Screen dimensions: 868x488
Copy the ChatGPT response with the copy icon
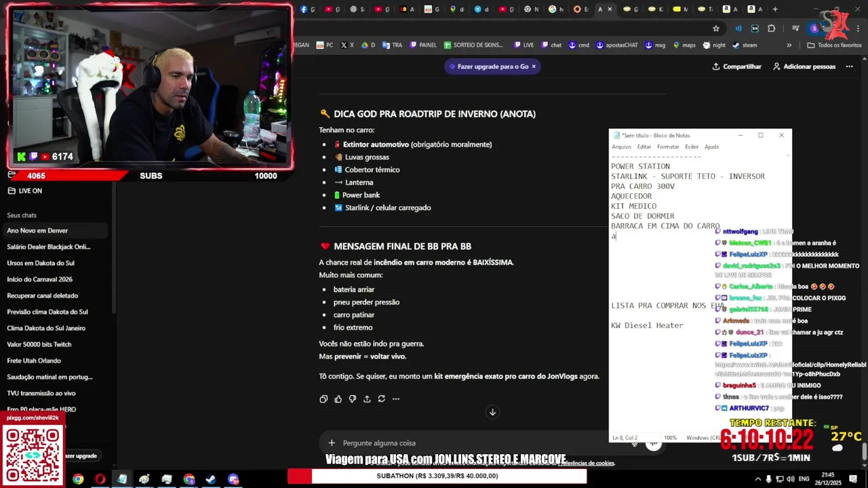323,399
